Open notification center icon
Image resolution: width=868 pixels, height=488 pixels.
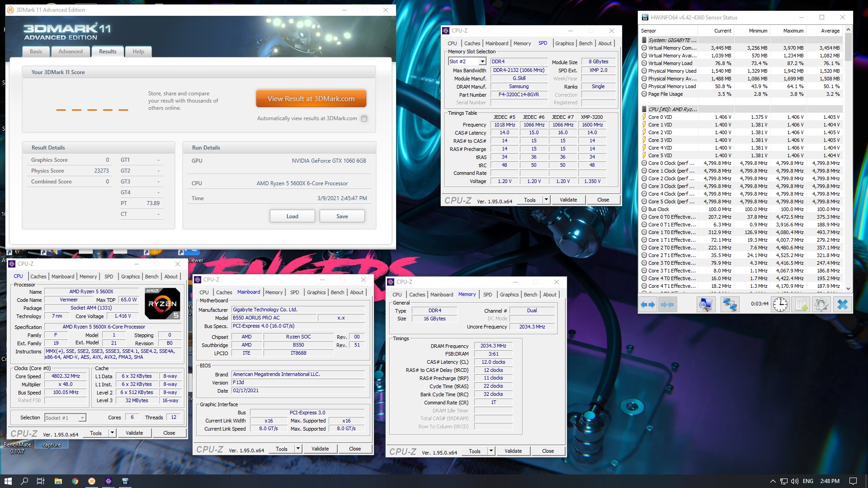tap(853, 481)
